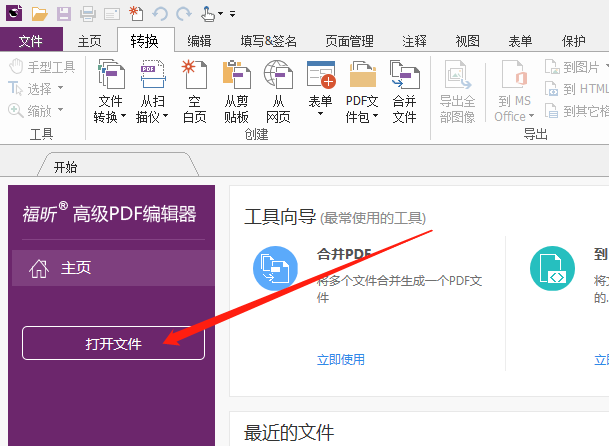Click the PDF文件包 portfolio icon
Screen dimensions: 609x446
(362, 75)
